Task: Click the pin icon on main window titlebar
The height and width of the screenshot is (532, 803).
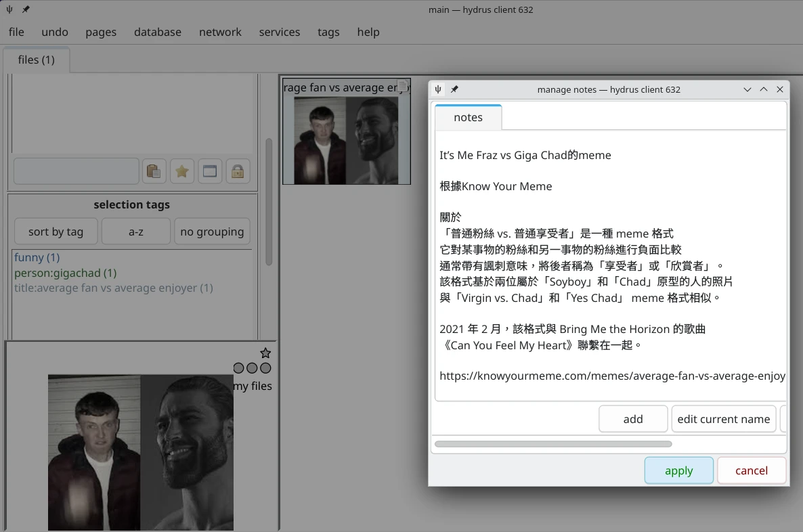Action: tap(26, 9)
